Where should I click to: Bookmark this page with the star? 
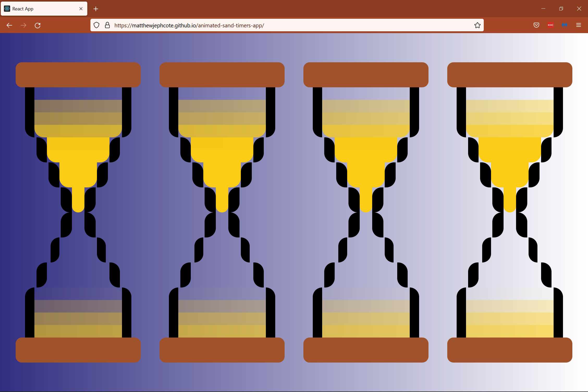tap(477, 25)
